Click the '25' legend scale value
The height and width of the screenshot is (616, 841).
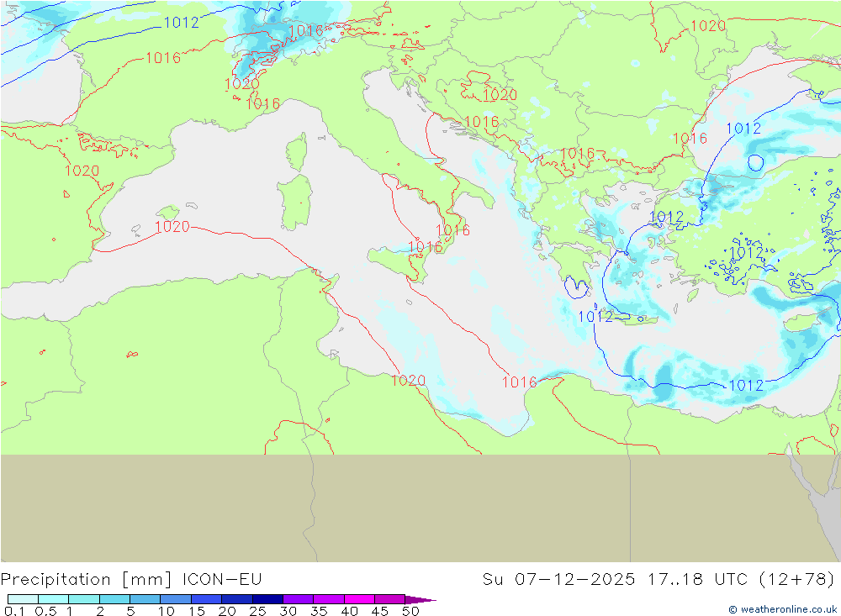click(257, 611)
